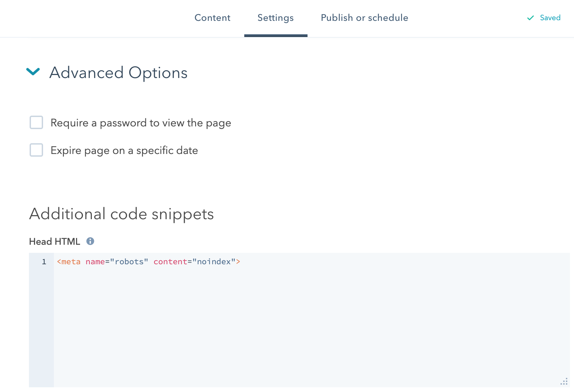Select the Settings tab
The width and height of the screenshot is (574, 392).
[x=276, y=18]
